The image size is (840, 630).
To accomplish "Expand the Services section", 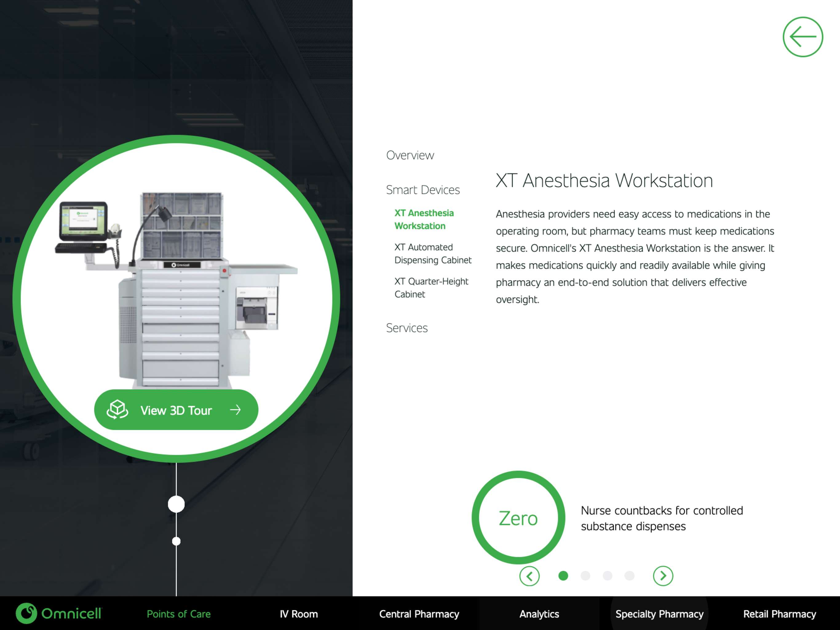I will 407,328.
